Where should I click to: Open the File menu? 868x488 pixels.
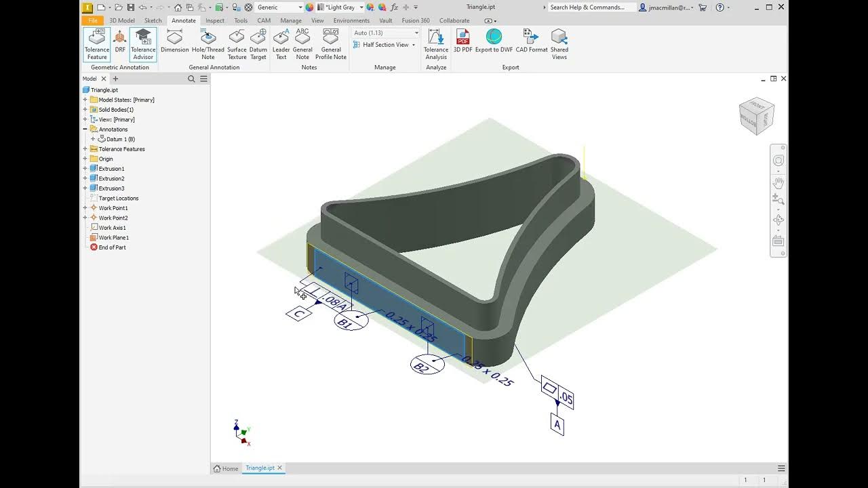(93, 20)
